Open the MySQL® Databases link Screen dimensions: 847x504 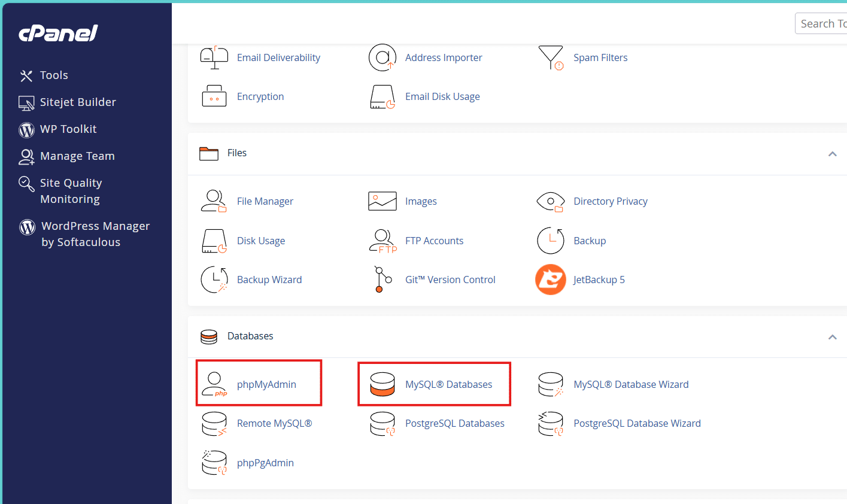point(448,384)
